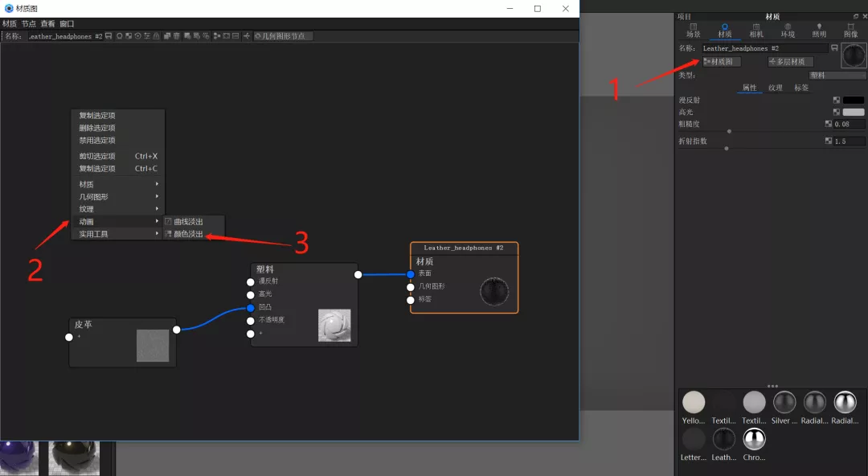Expand the 材质 submenu in the context menu

click(118, 184)
